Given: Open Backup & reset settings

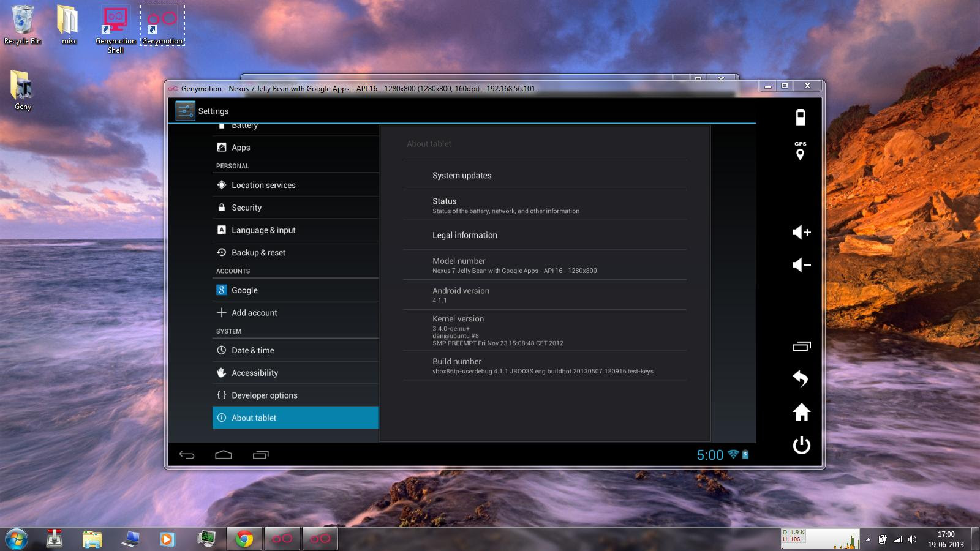Looking at the screenshot, I should point(295,252).
